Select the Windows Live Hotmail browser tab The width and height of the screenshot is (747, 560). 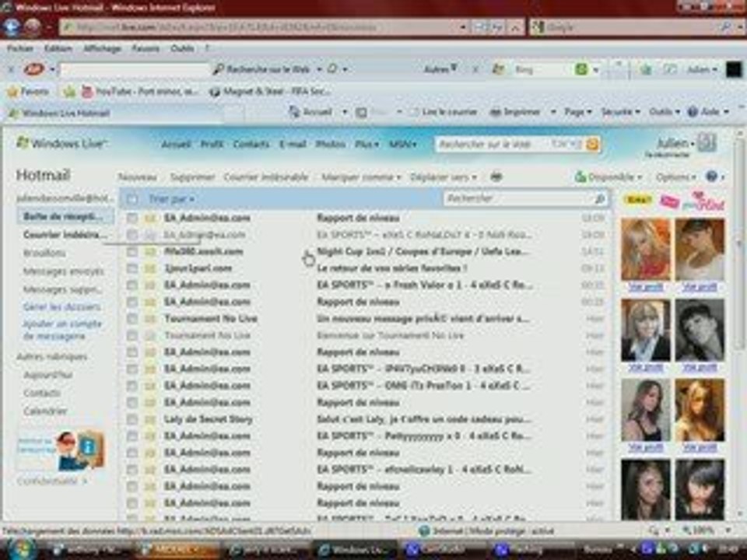[114, 113]
